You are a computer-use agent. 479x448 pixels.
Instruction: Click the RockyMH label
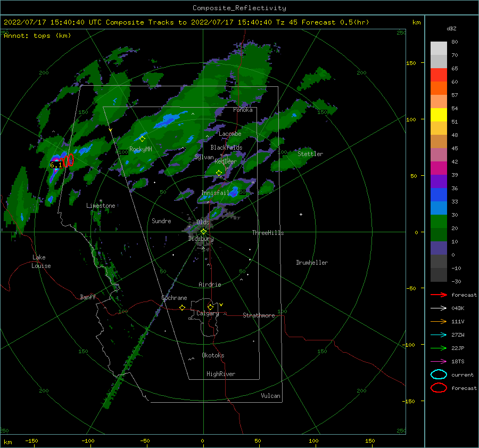(141, 149)
